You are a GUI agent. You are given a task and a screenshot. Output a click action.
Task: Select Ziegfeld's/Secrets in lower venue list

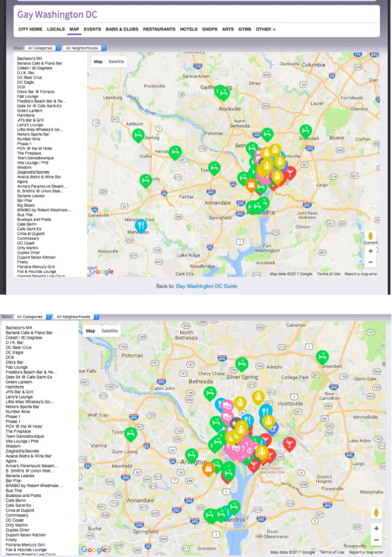[x=22, y=451]
